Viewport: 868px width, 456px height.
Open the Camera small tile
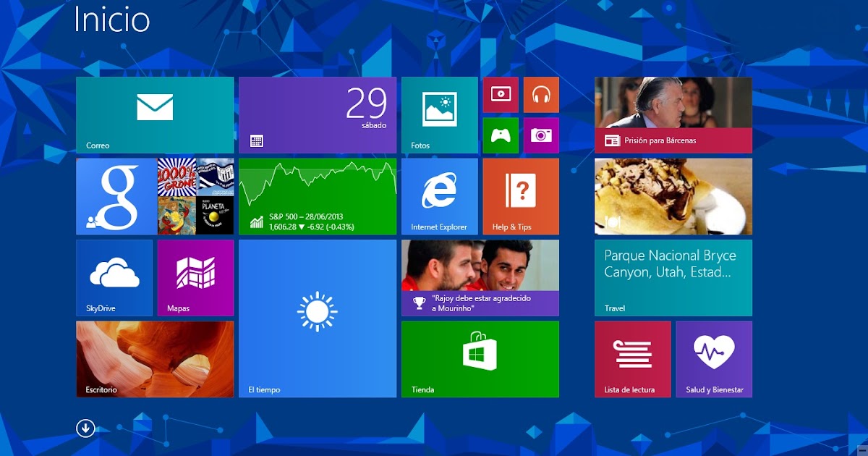[x=541, y=135]
